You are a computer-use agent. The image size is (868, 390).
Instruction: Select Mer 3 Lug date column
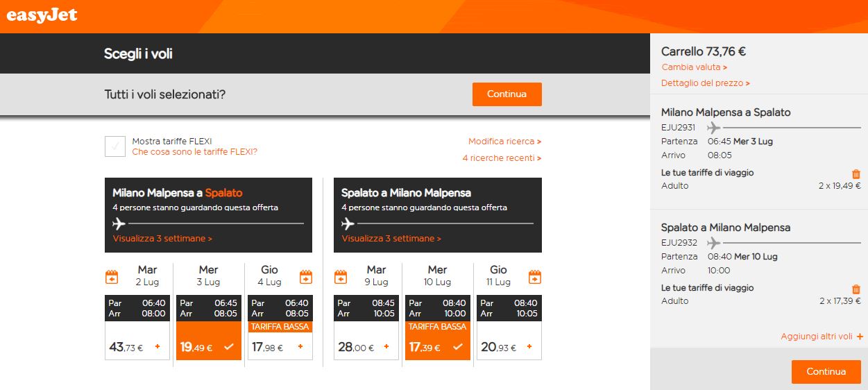[209, 275]
